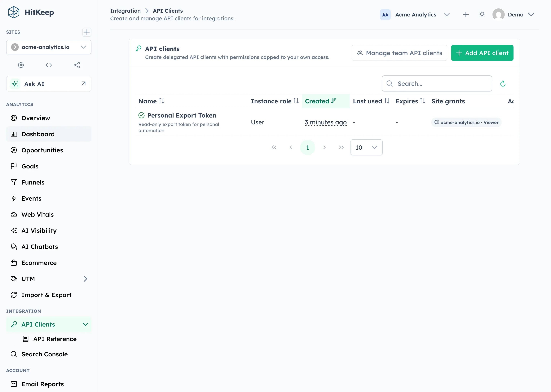Open Funnels page
The image size is (551, 392).
49,182
